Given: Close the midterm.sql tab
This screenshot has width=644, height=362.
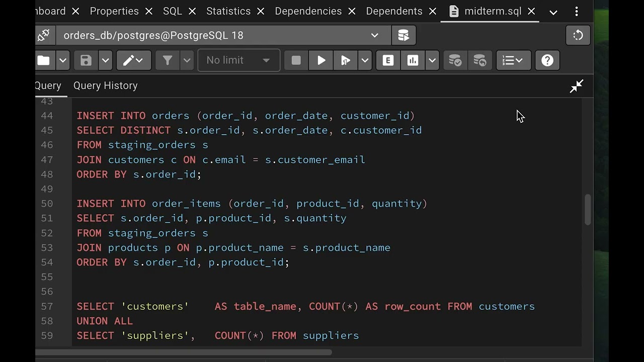Looking at the screenshot, I should click(531, 11).
